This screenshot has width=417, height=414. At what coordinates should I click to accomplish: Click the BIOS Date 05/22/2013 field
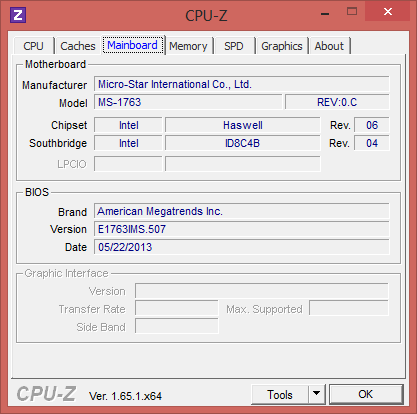242,247
